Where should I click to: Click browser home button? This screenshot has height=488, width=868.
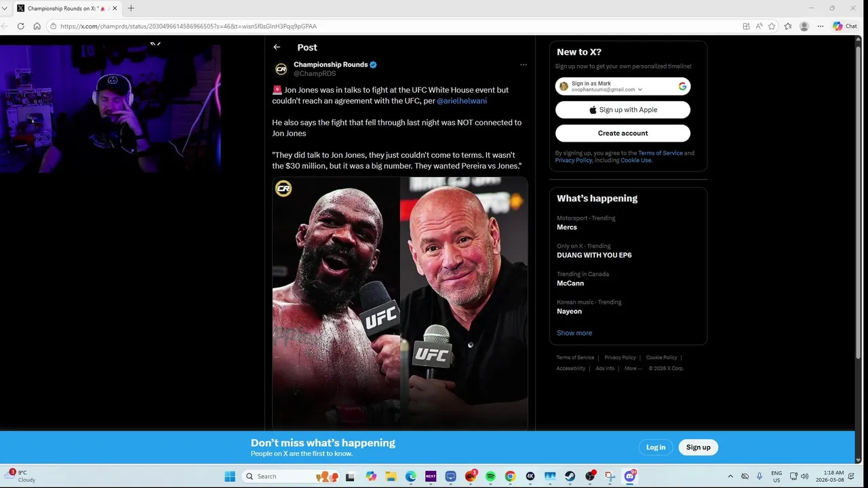tap(37, 26)
